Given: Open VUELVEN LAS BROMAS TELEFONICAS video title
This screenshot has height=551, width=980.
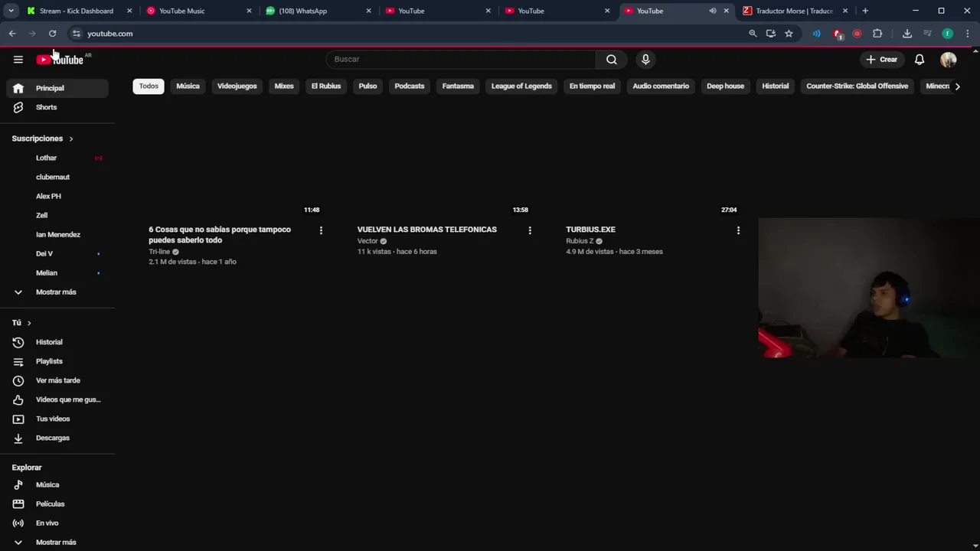Looking at the screenshot, I should 426,230.
